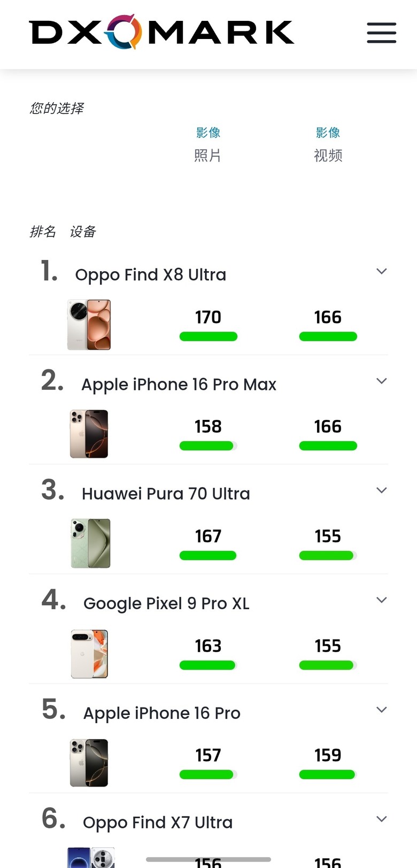The image size is (417, 868).
Task: Expand Apple iPhone 16 Pro Max row
Action: (381, 381)
